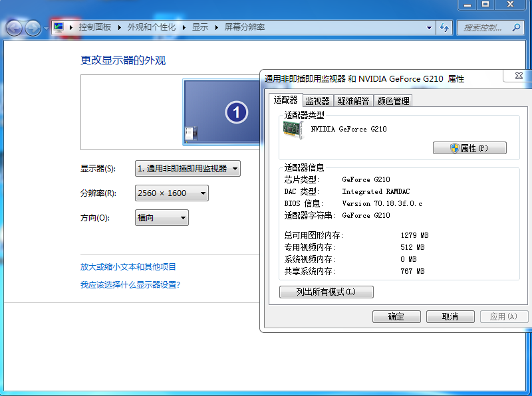This screenshot has width=532, height=396.
Task: Click the Back navigation arrow button
Action: point(15,28)
